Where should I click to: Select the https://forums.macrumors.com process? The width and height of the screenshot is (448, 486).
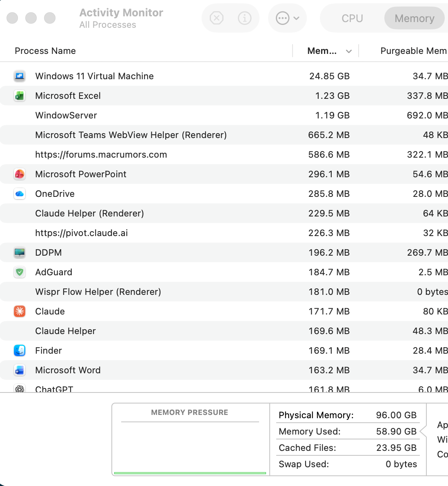pos(224,154)
